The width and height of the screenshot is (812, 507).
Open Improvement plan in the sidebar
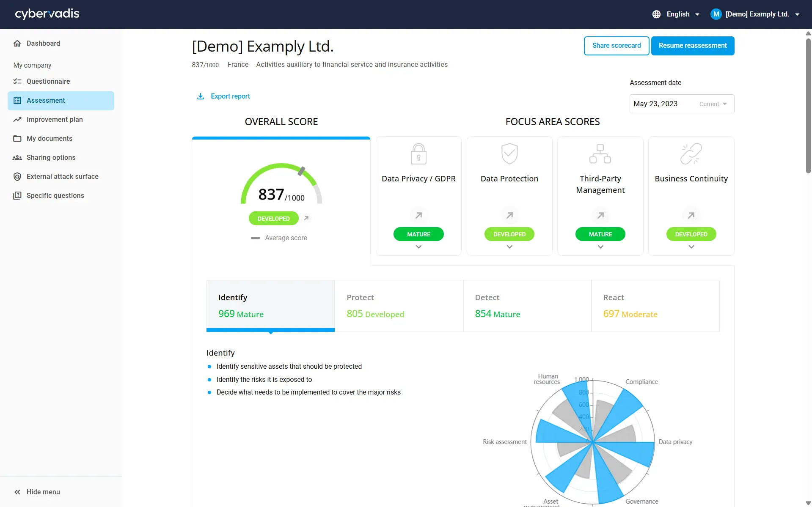tap(55, 120)
